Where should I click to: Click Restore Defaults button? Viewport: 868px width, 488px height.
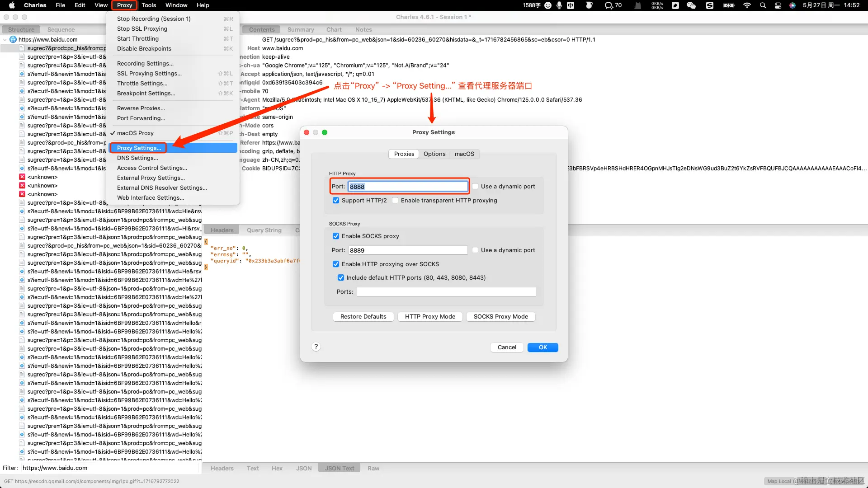[363, 317]
